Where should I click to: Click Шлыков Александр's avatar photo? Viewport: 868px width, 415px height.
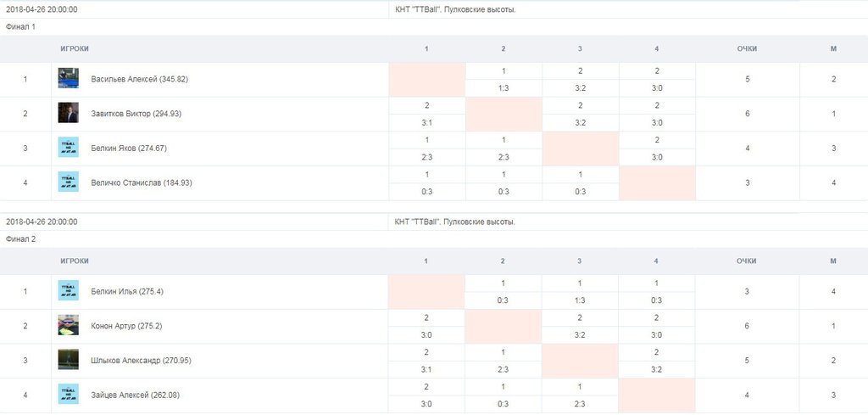(69, 360)
